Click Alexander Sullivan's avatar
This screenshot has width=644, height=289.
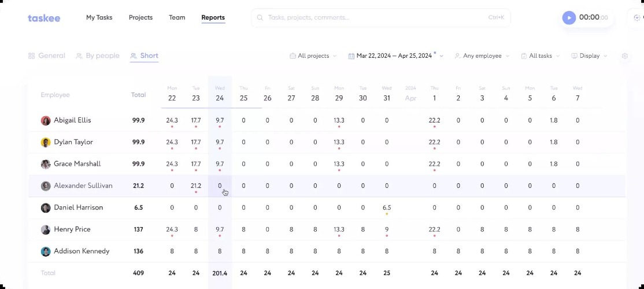tap(46, 186)
